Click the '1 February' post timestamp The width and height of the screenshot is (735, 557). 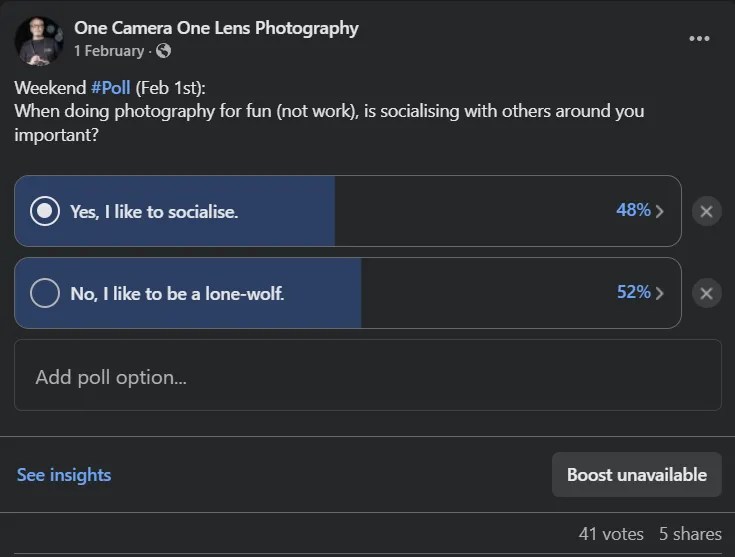tap(109, 51)
